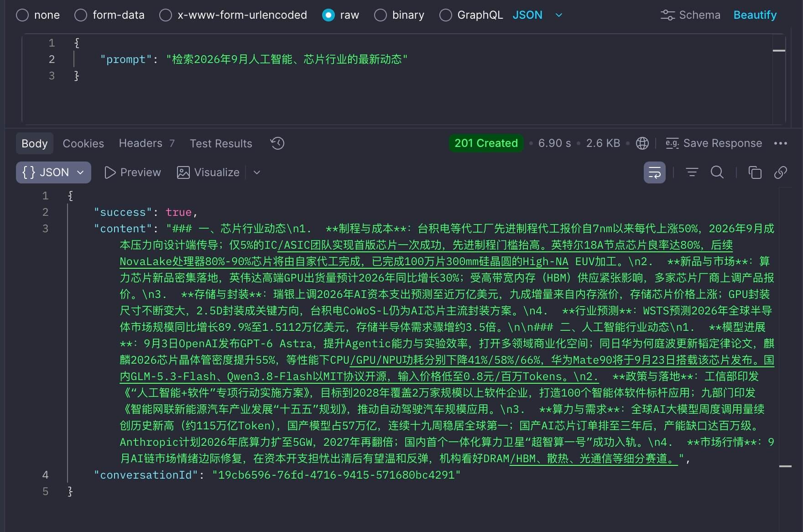The width and height of the screenshot is (803, 532).
Task: Select the binary body option
Action: (x=381, y=15)
